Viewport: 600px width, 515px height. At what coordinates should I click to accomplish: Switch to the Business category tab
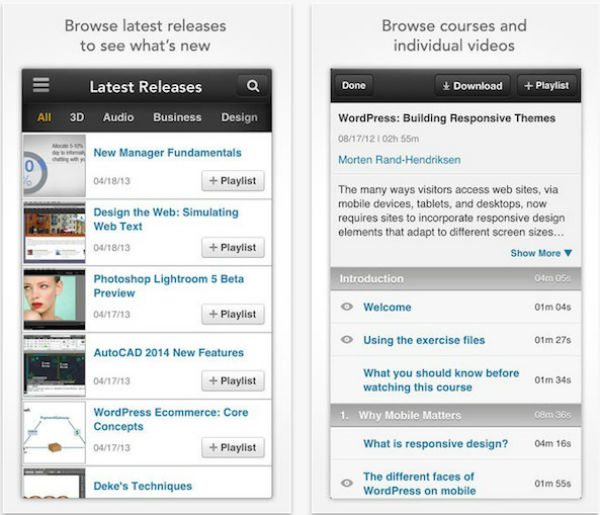pos(177,117)
